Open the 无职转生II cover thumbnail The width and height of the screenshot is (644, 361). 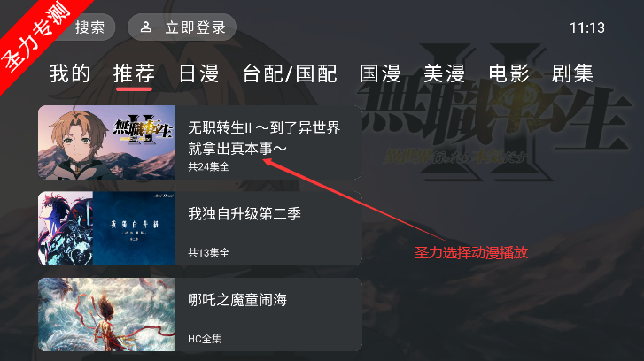pos(107,142)
